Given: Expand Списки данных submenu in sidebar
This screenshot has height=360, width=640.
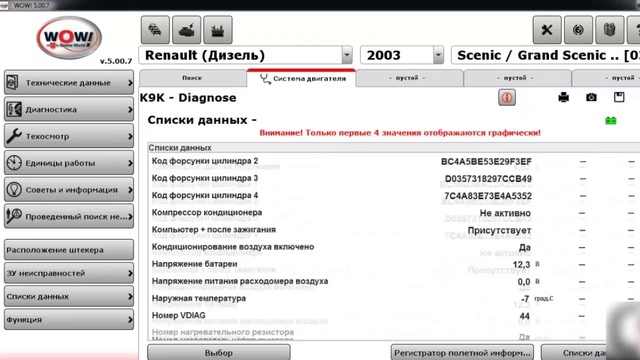Looking at the screenshot, I should click(x=69, y=296).
